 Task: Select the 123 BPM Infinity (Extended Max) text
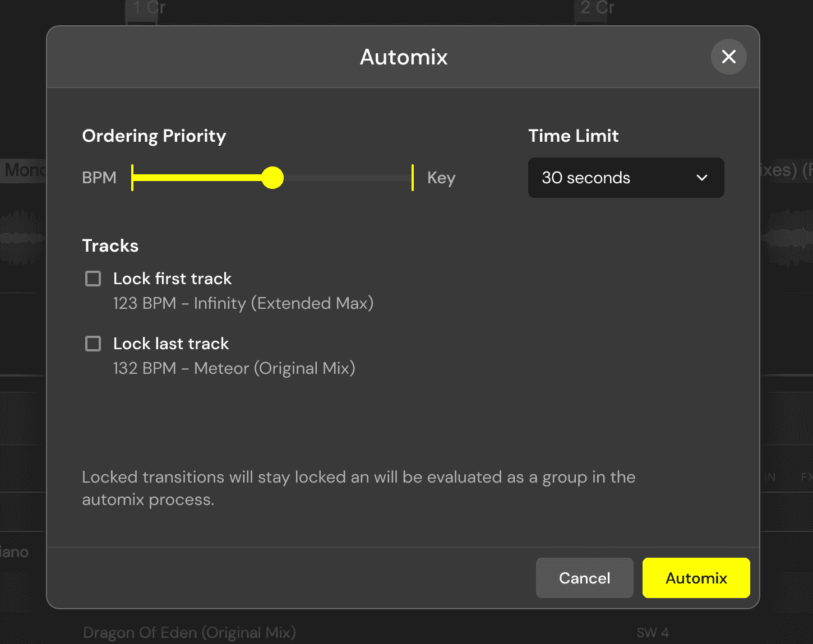click(x=243, y=303)
